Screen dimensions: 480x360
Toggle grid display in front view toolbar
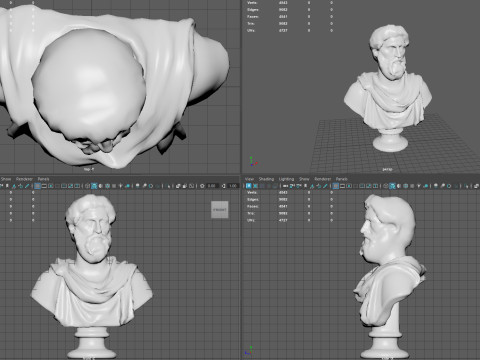37,186
